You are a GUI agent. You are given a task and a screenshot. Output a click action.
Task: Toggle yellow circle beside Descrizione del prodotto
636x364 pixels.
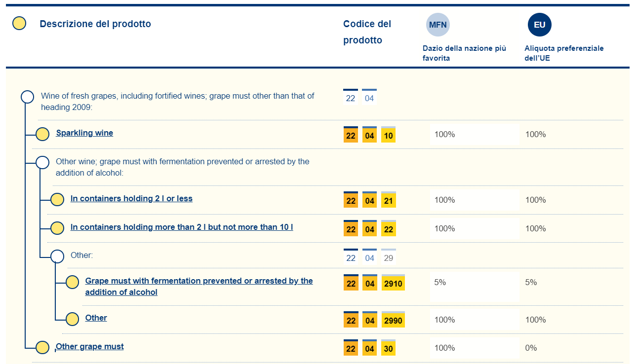click(19, 24)
